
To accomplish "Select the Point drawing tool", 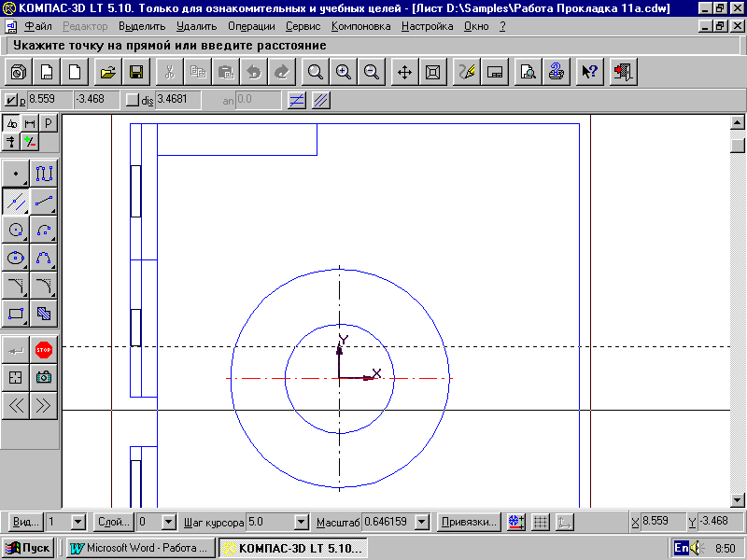I will click(16, 174).
